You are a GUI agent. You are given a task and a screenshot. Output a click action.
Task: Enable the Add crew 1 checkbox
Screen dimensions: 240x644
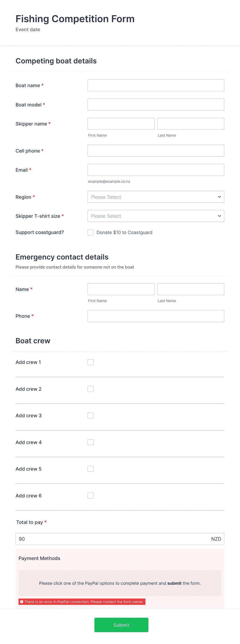click(91, 362)
